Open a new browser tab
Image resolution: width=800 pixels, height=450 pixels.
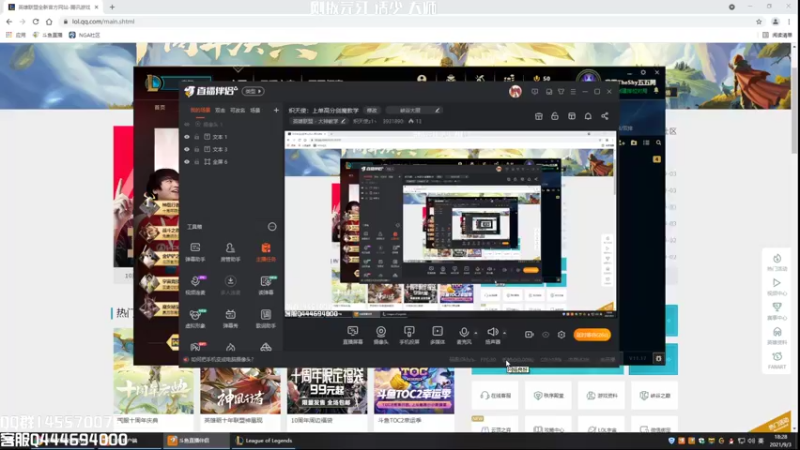click(112, 7)
